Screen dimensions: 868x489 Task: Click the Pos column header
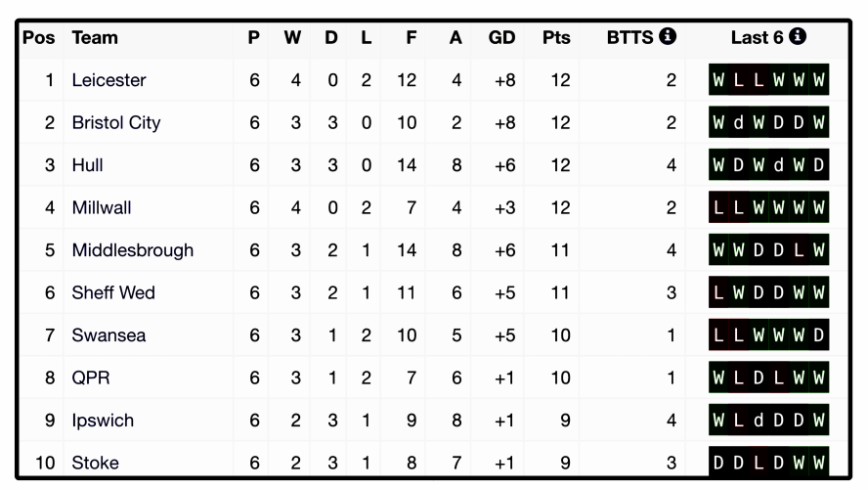39,37
